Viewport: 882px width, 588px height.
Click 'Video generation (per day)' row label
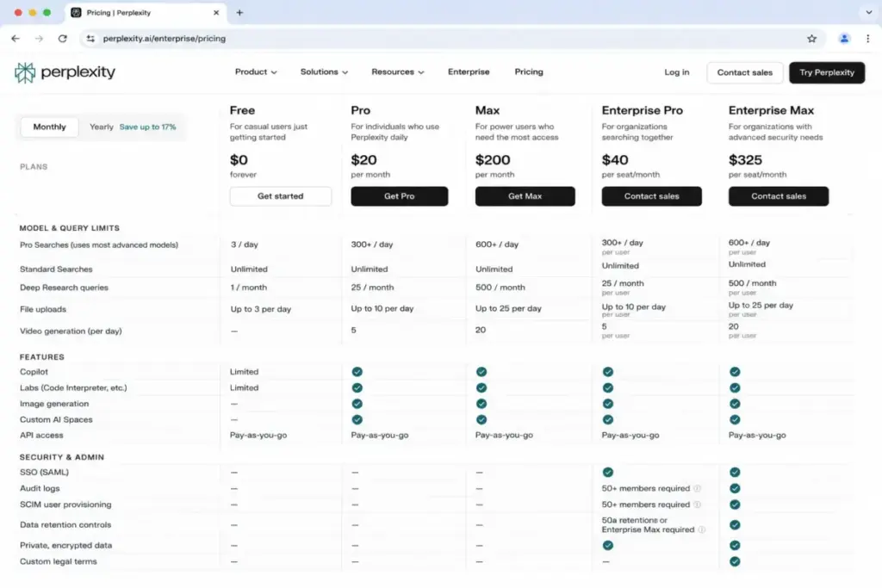[71, 331]
